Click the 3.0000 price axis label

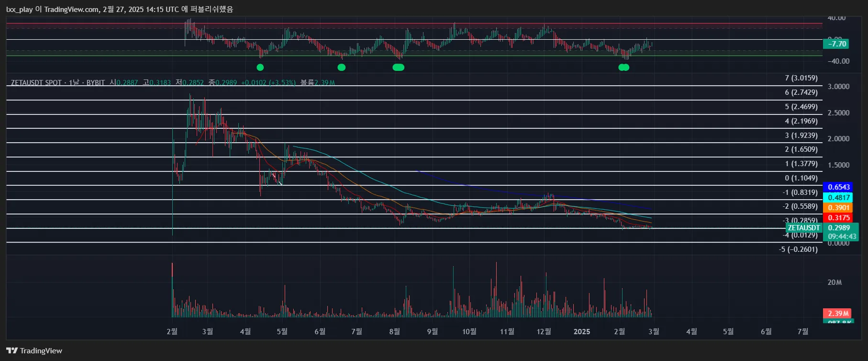pos(838,87)
